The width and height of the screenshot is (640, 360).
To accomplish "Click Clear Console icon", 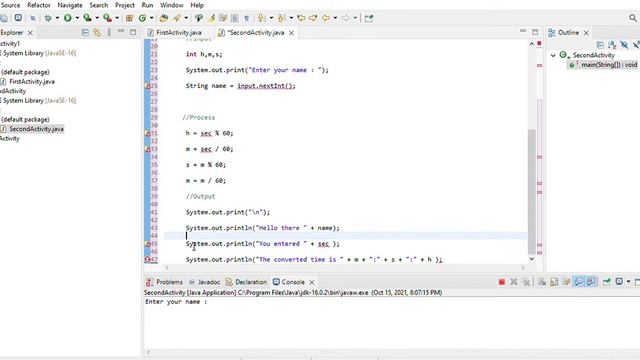I will [542, 282].
